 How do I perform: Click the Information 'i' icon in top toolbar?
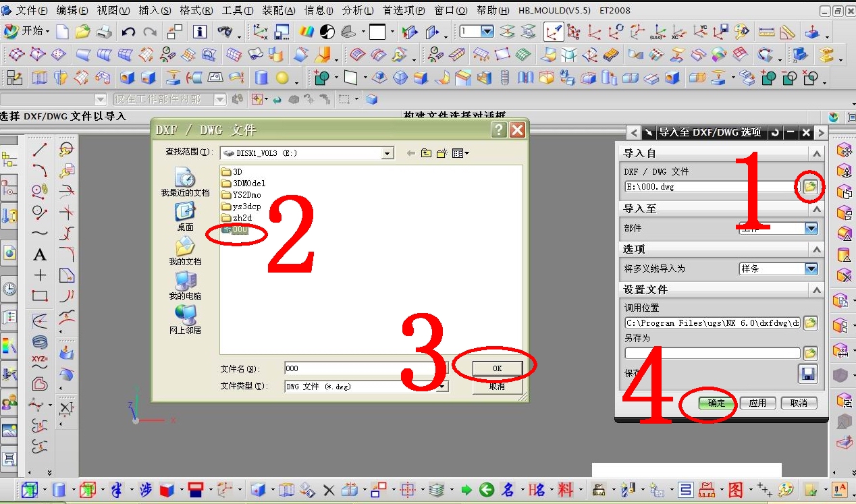[199, 32]
